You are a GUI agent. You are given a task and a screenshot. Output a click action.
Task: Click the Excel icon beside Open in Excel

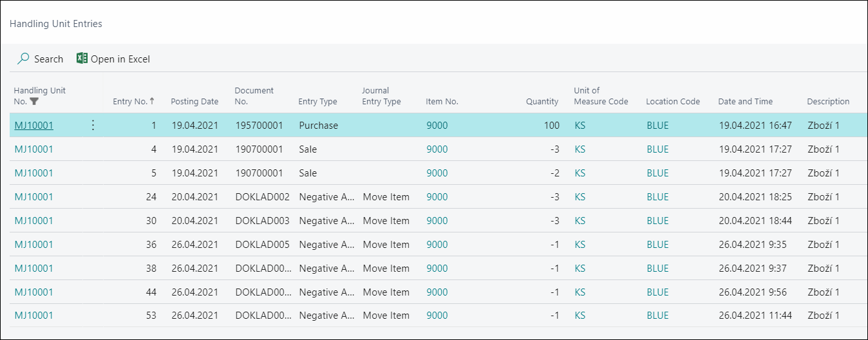pos(82,59)
